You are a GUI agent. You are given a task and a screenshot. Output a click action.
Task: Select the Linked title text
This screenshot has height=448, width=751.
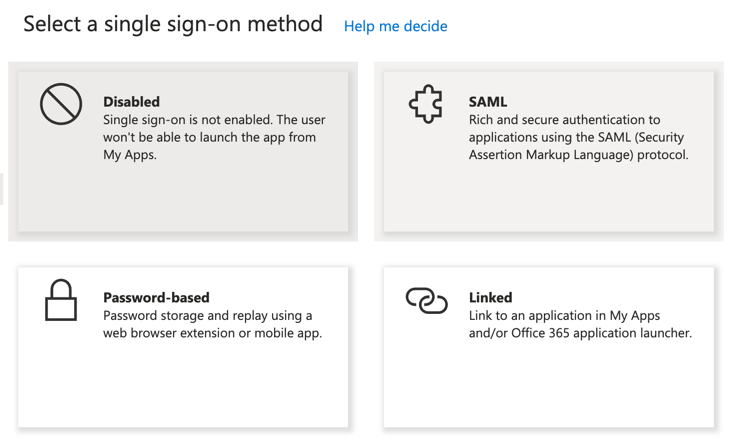[490, 297]
